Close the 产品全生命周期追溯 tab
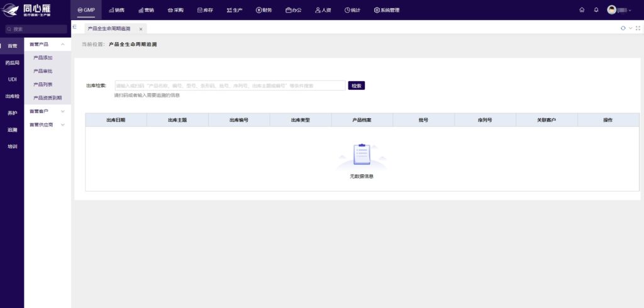 coord(140,29)
